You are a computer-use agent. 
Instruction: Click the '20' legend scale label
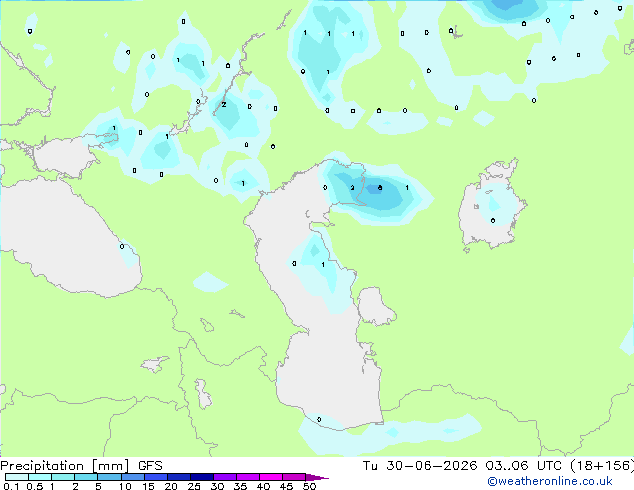tap(171, 486)
